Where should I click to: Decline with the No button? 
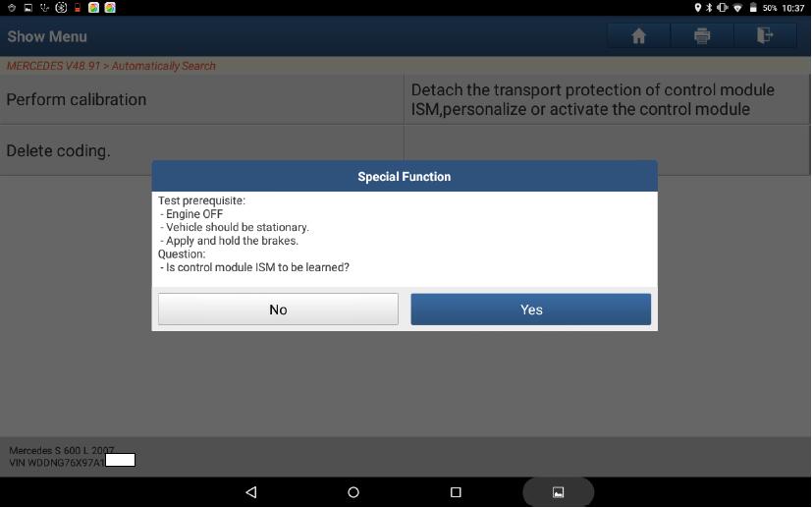[278, 310]
